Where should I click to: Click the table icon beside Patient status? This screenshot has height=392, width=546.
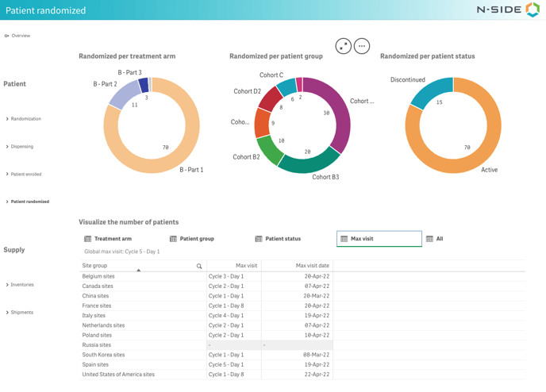click(x=259, y=239)
